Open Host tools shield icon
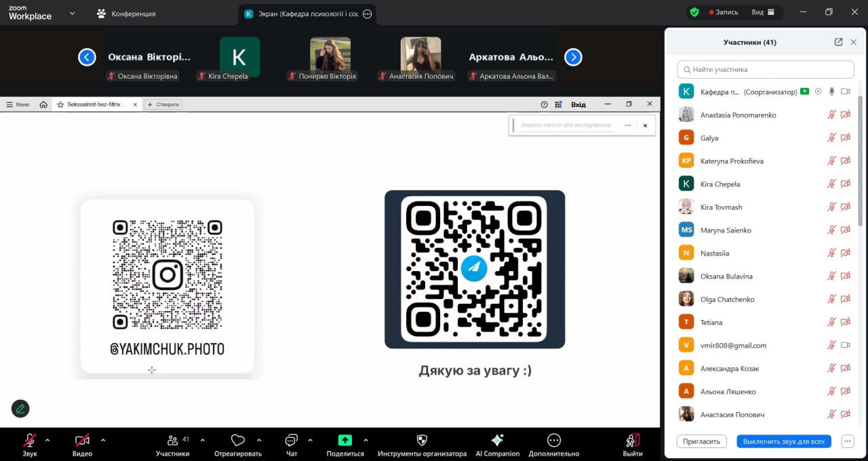868x461 pixels. (422, 440)
